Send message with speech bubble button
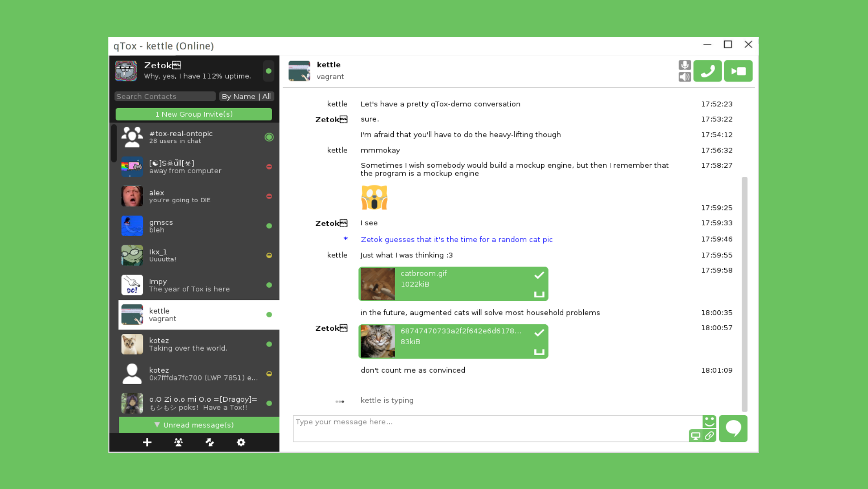The height and width of the screenshot is (489, 868). [x=733, y=428]
